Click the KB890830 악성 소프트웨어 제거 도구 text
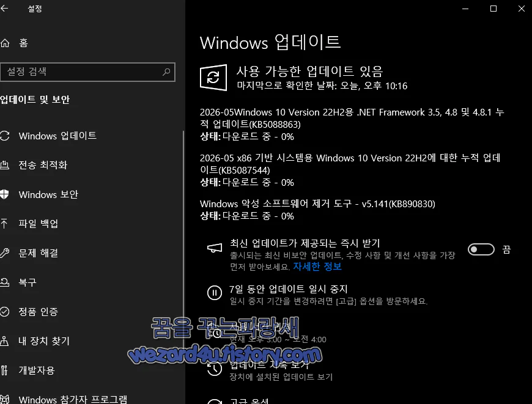 click(x=317, y=204)
